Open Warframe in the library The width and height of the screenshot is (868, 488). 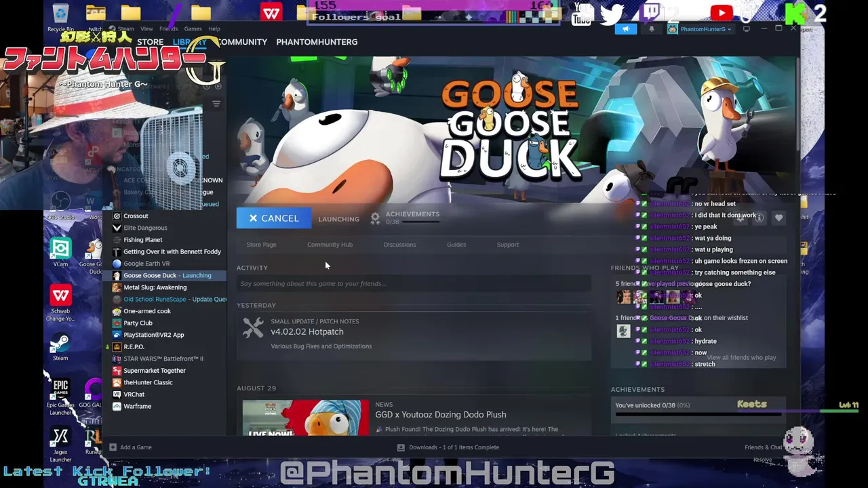point(137,406)
